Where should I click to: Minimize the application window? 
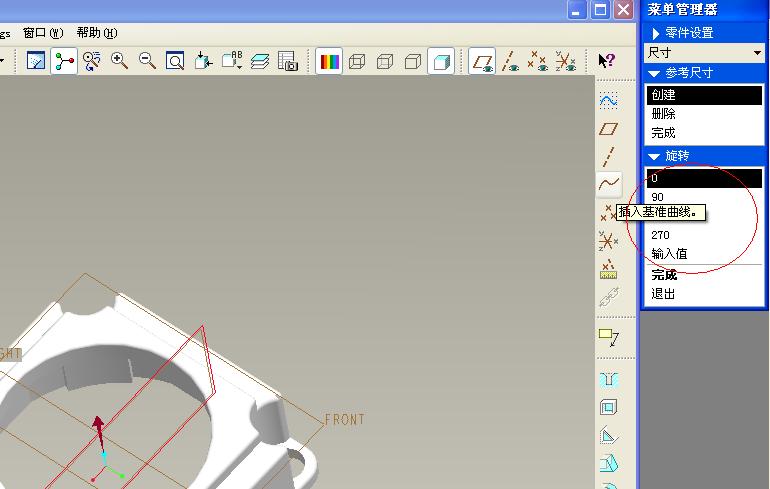tap(576, 9)
